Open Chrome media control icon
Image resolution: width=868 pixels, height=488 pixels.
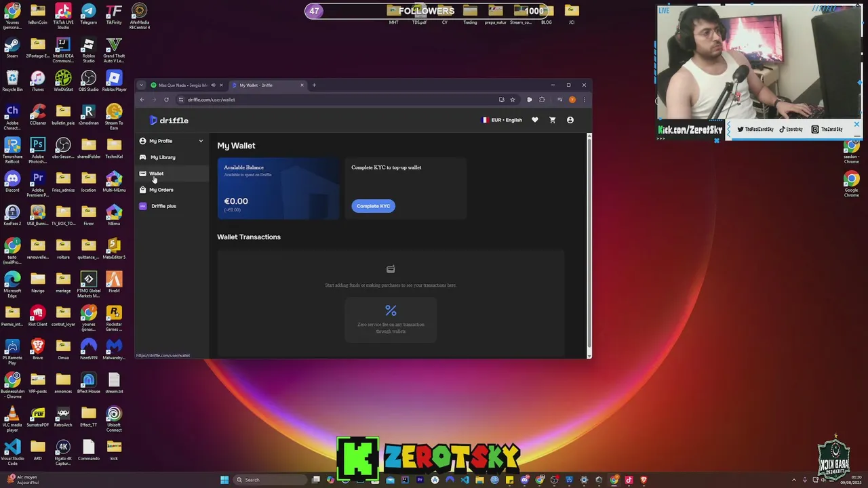coord(559,100)
